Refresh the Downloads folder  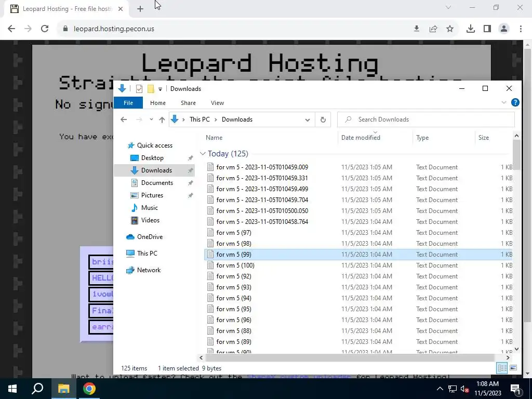(x=323, y=120)
